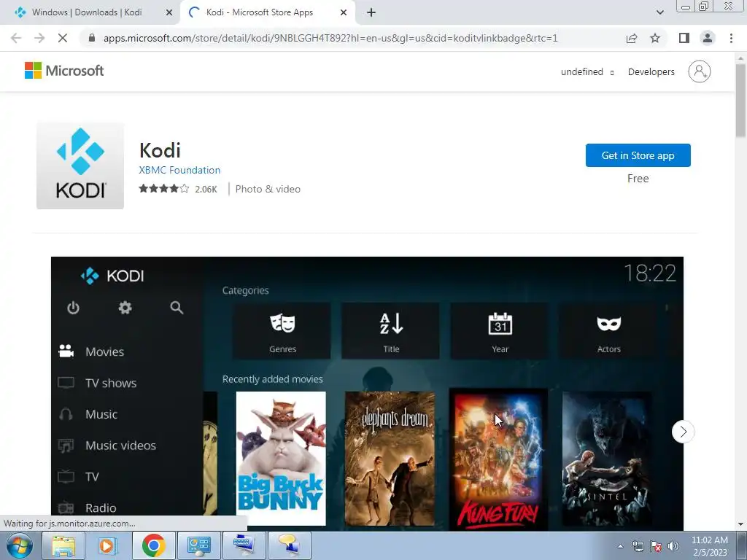747x560 pixels.
Task: Click the page vertical scrollbar thumb
Action: click(740, 100)
